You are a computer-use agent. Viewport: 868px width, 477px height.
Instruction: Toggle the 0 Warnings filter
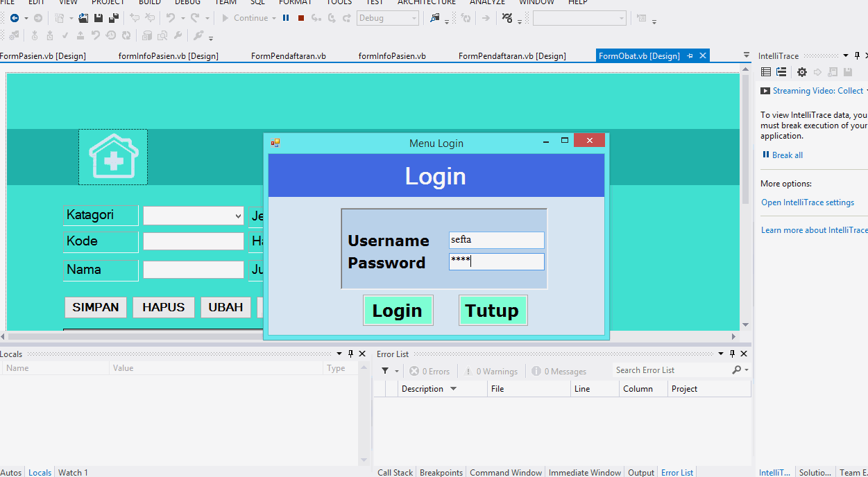point(491,371)
